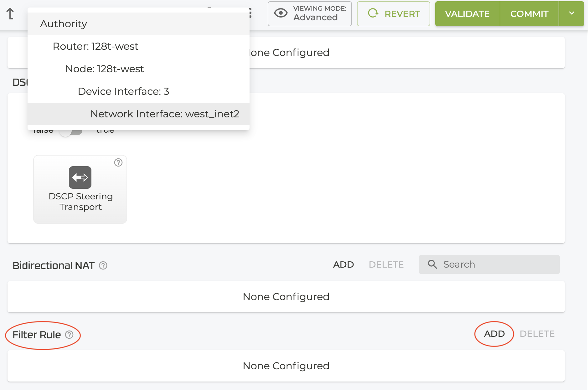This screenshot has height=390, width=588.
Task: Click the DSCP Steering Transport arrows icon
Action: [x=80, y=177]
